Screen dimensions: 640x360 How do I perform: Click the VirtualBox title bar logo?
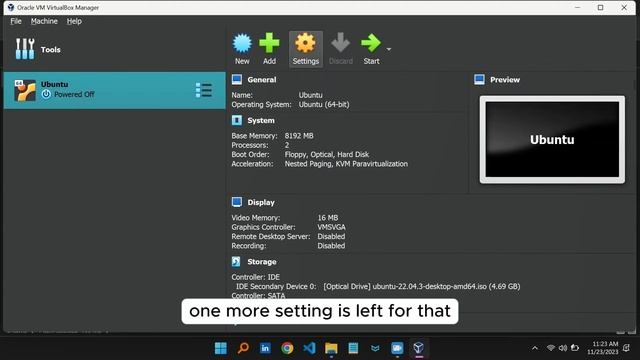[11, 7]
